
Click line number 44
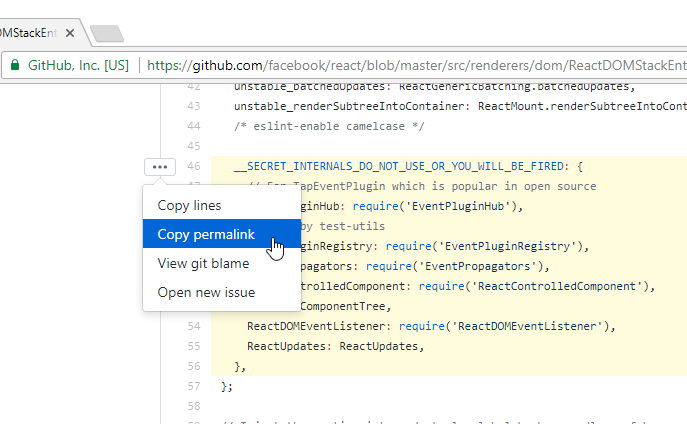pos(194,126)
